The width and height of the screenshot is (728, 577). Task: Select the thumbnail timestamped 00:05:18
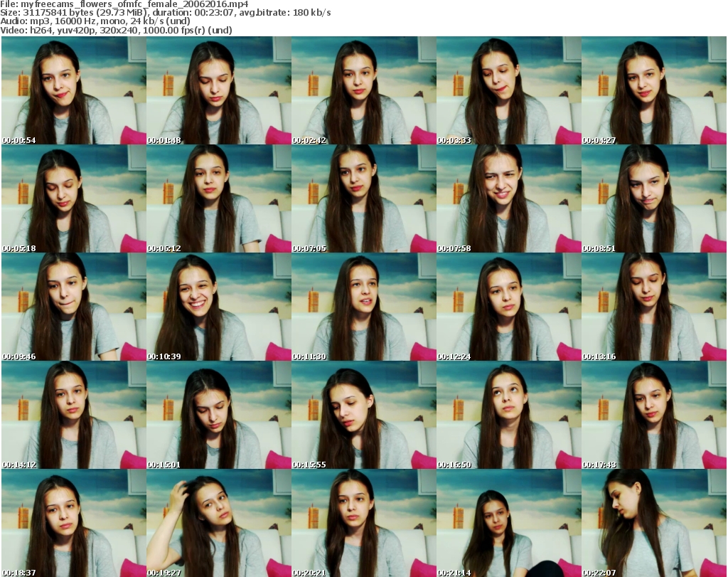coord(74,198)
